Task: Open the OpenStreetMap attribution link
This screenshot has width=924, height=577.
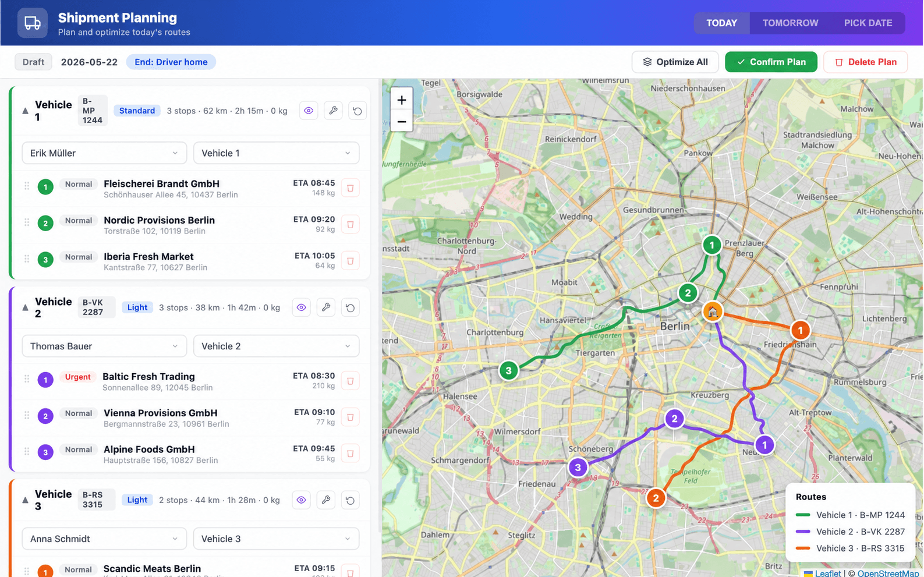Action: [x=888, y=574]
